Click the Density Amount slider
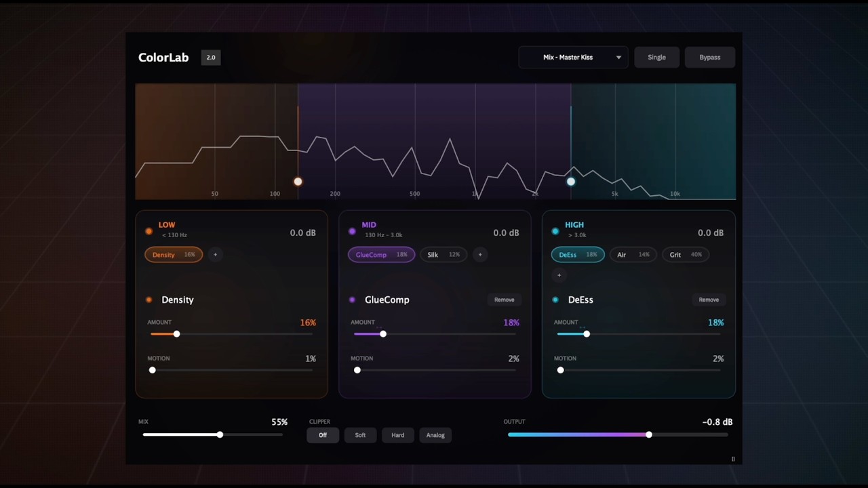This screenshot has width=868, height=488. [x=232, y=334]
